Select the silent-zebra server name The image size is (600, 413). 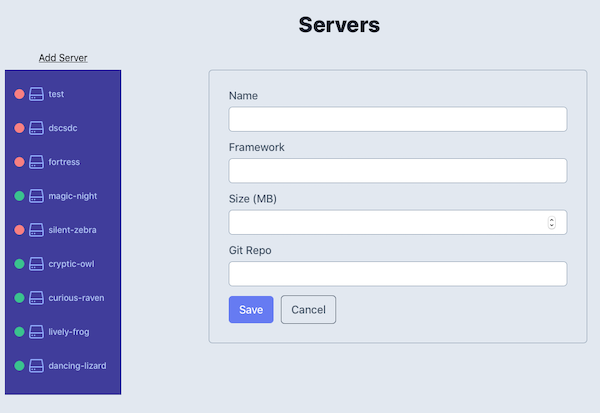click(72, 230)
